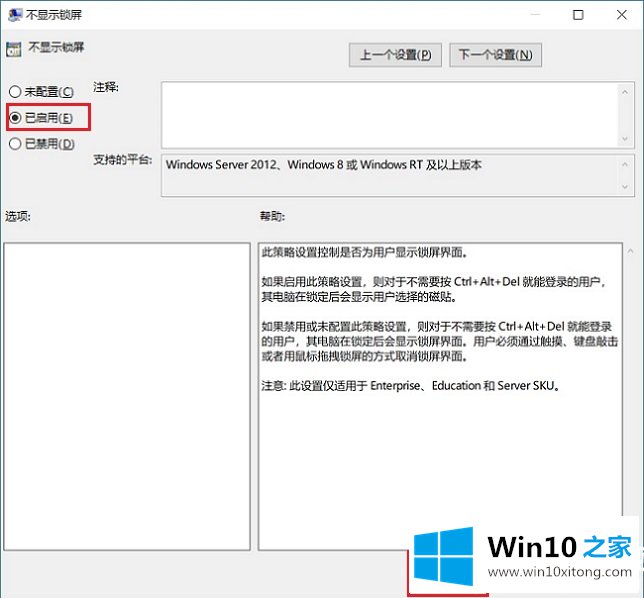Click help paragraph starting with 如果禁用或未配置

click(x=440, y=341)
